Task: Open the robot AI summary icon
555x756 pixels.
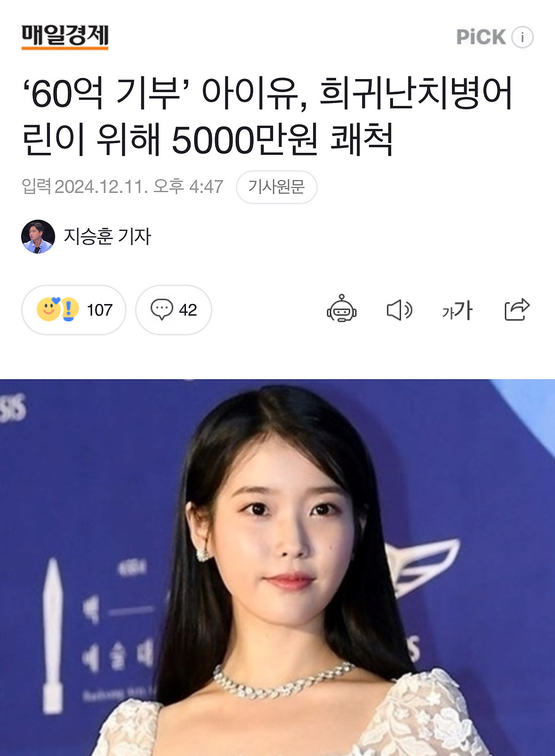Action: point(341,309)
